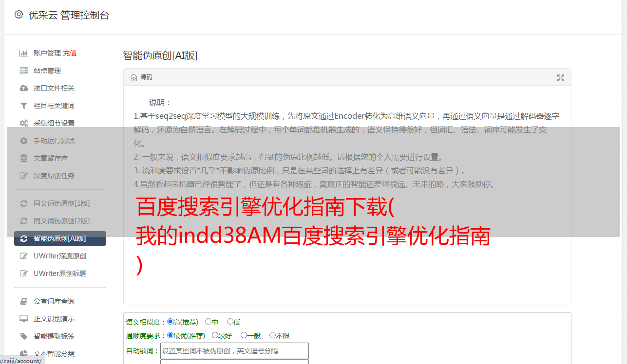Click the 源码 source code icon
The height and width of the screenshot is (364, 627).
(134, 78)
